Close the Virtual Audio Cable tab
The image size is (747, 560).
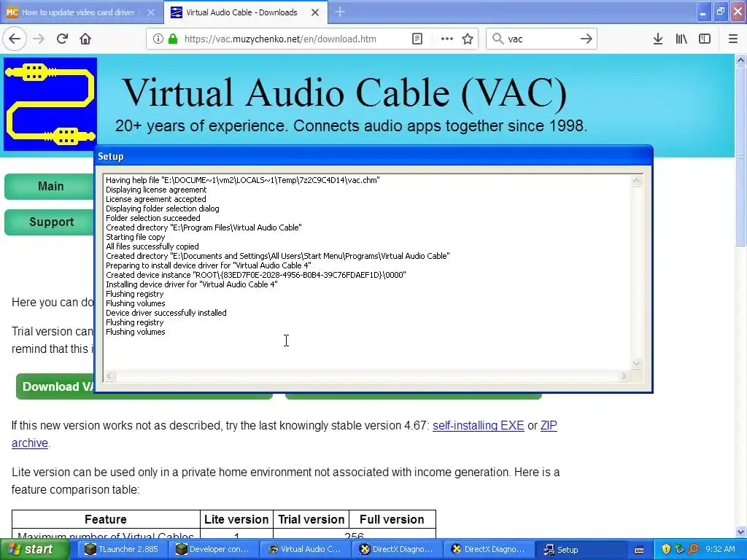pos(315,12)
